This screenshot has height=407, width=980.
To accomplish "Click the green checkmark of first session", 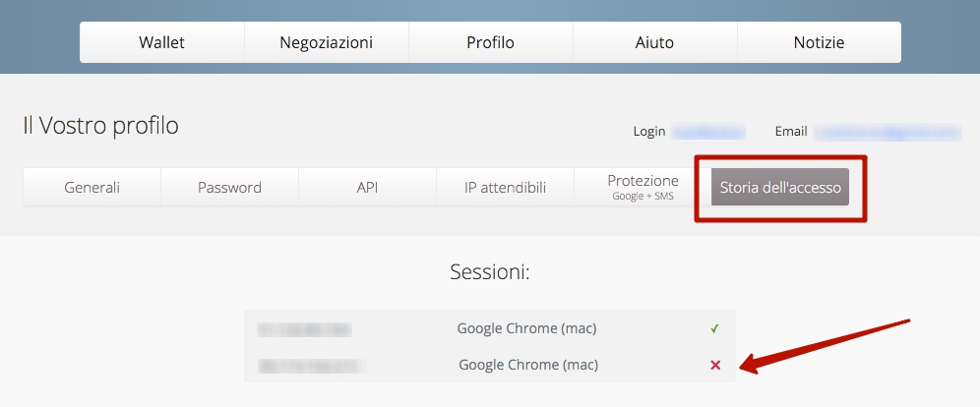I will pyautogui.click(x=715, y=328).
